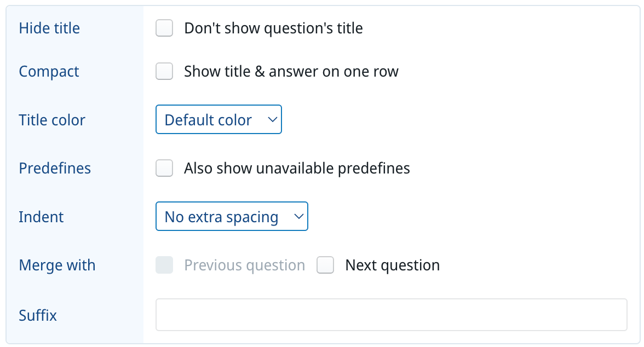Click "Also show unavailable predefines" label text
The width and height of the screenshot is (644, 347).
tap(297, 168)
